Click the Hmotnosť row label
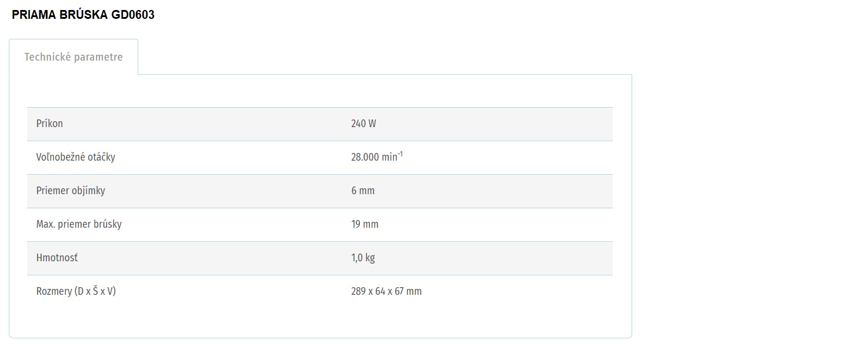 click(57, 258)
